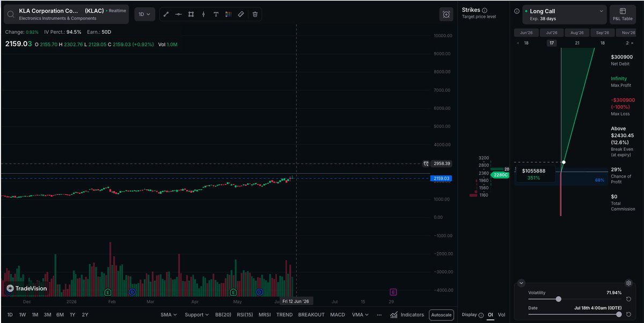Toggle the TREND indicator
The width and height of the screenshot is (644, 323).
point(284,315)
